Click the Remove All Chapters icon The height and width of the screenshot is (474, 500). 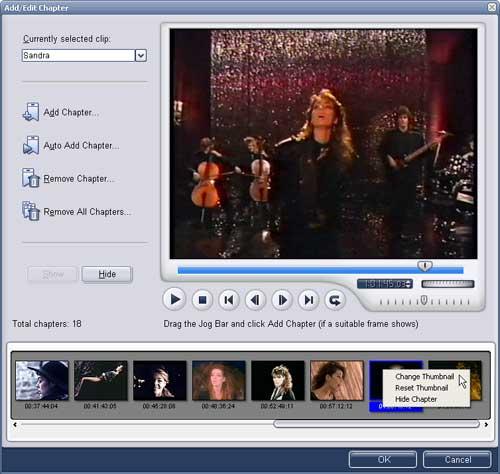[x=31, y=211]
